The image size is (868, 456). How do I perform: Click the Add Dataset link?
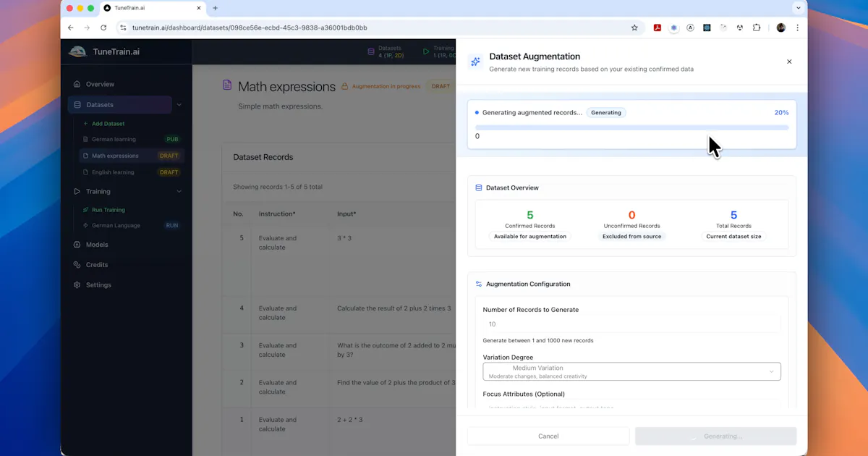coord(108,124)
